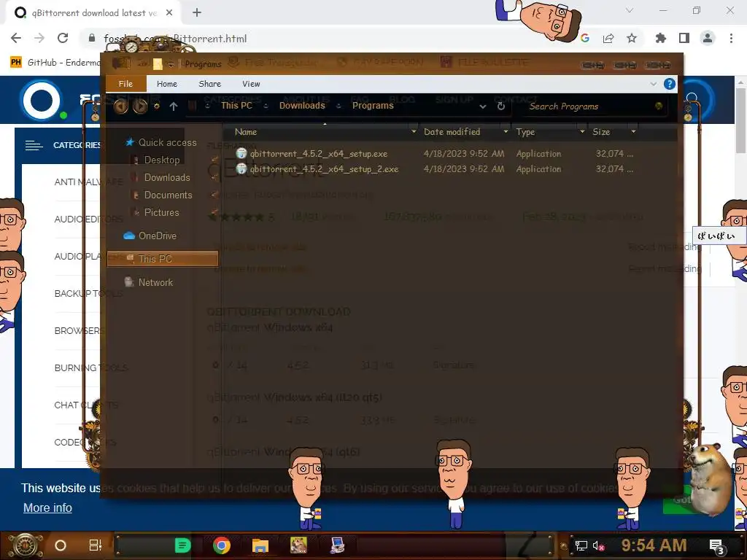Open Chrome's three-dot menu
This screenshot has width=747, height=560.
[731, 38]
